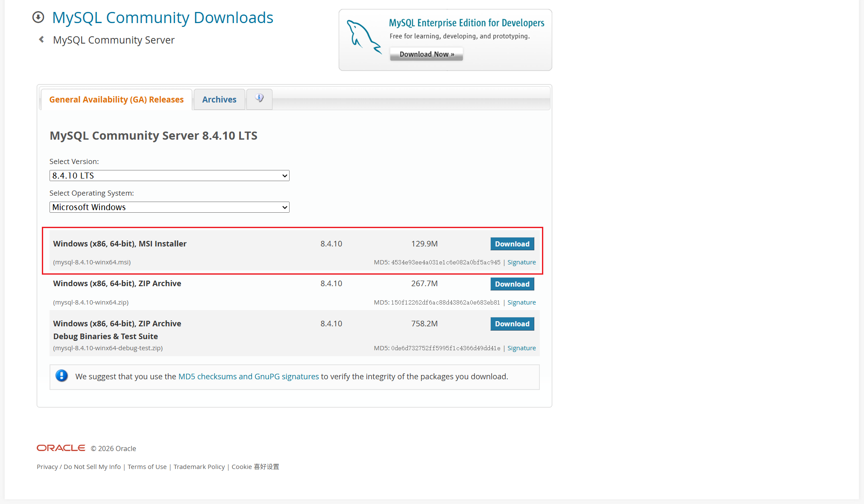Open the Select Operating System dropdown

click(169, 207)
